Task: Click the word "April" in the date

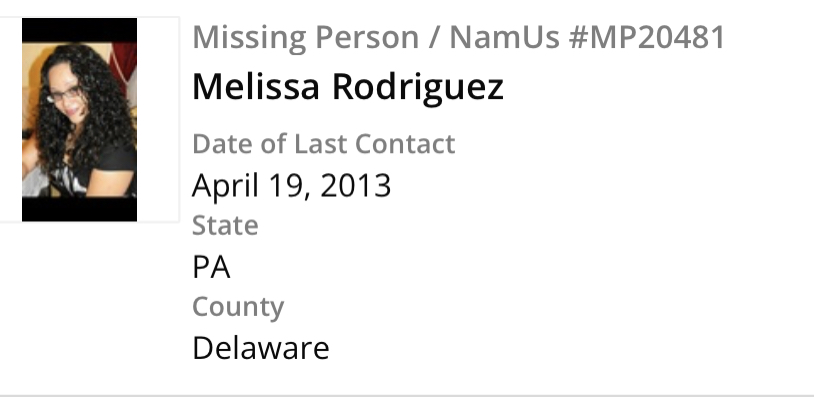Action: point(223,186)
